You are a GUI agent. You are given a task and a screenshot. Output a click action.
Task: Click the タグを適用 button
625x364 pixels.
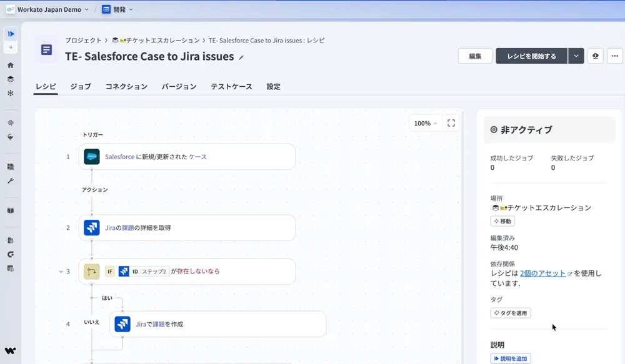point(511,313)
